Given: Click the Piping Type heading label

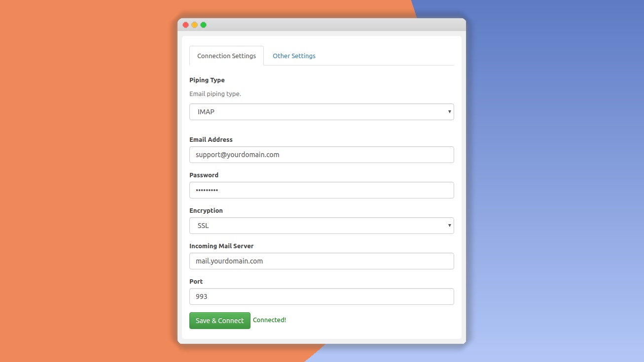Looking at the screenshot, I should (207, 80).
